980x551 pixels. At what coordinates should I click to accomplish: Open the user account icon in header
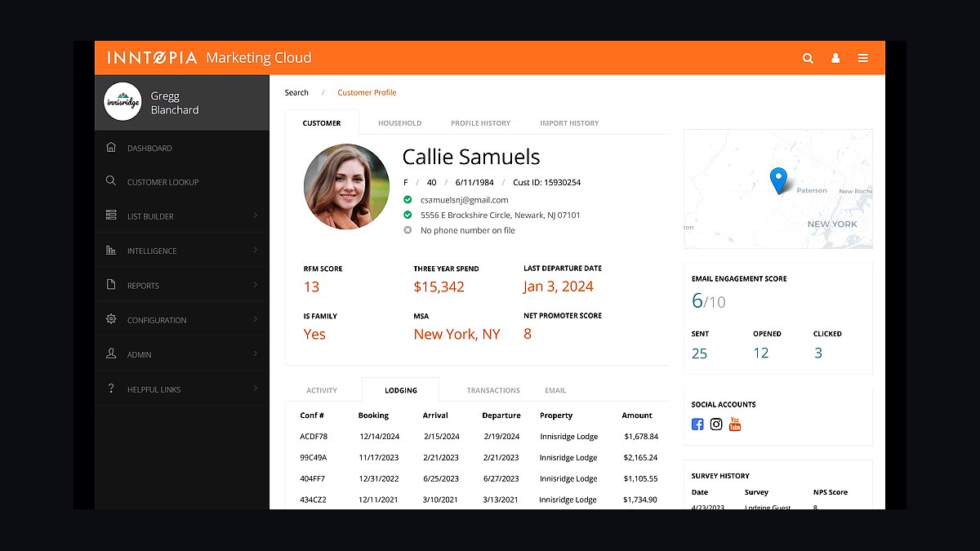point(835,58)
